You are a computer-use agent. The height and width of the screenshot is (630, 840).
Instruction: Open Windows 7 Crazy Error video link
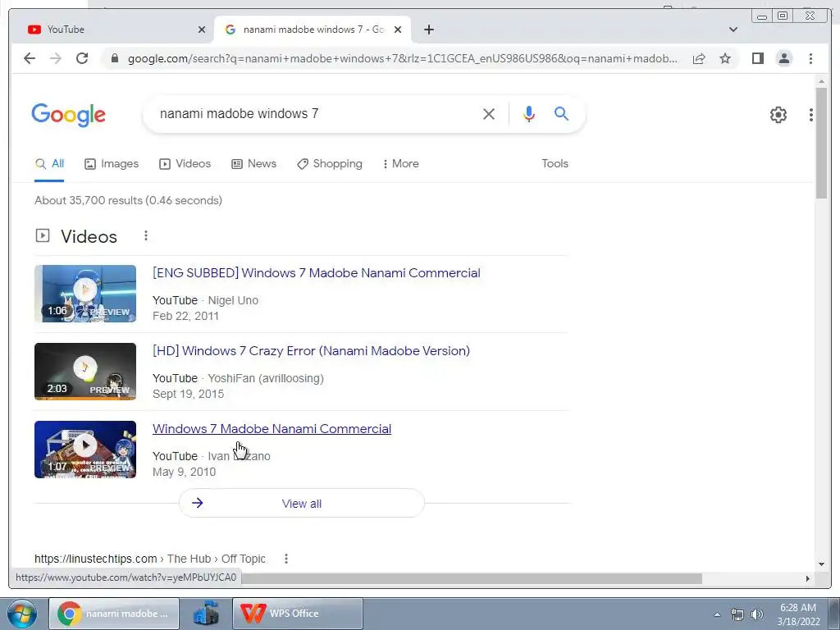[311, 351]
